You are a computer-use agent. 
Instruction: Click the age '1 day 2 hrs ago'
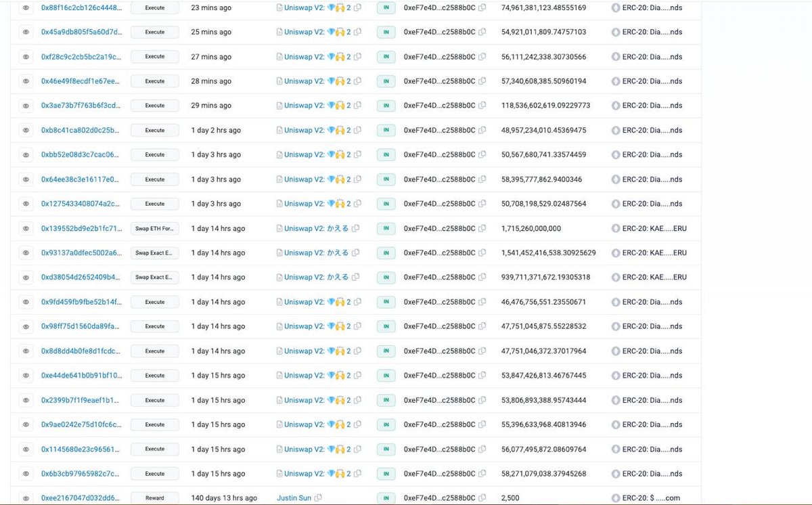tap(216, 130)
